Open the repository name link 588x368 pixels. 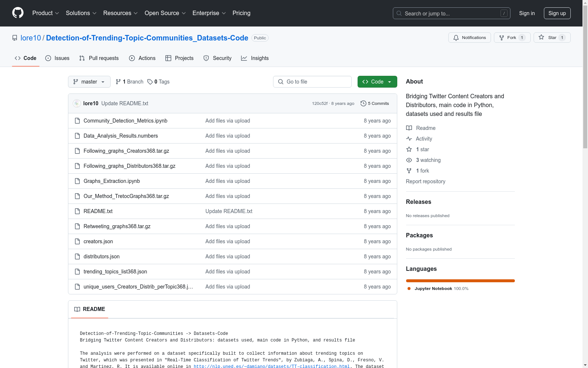click(x=147, y=38)
